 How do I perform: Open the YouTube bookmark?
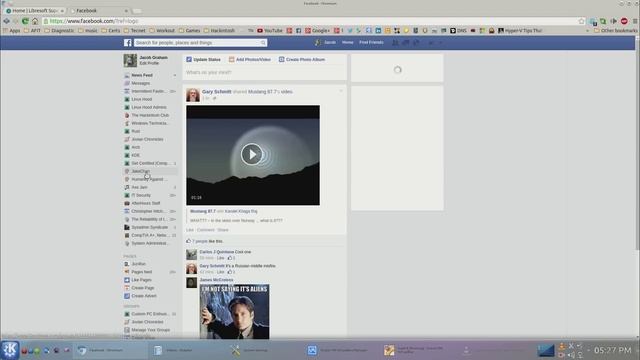pos(270,31)
